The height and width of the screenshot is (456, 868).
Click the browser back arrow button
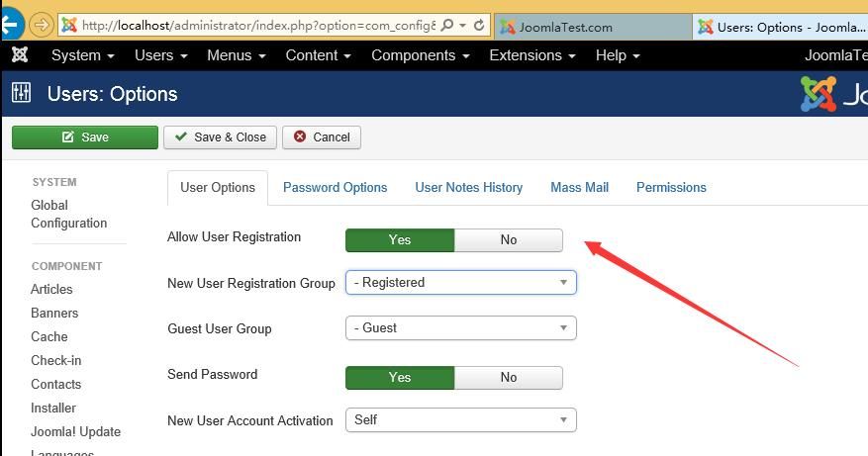(x=10, y=25)
